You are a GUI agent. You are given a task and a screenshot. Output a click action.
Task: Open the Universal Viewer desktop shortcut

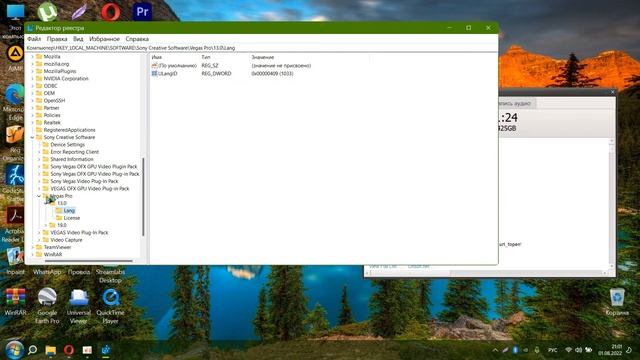(79, 306)
